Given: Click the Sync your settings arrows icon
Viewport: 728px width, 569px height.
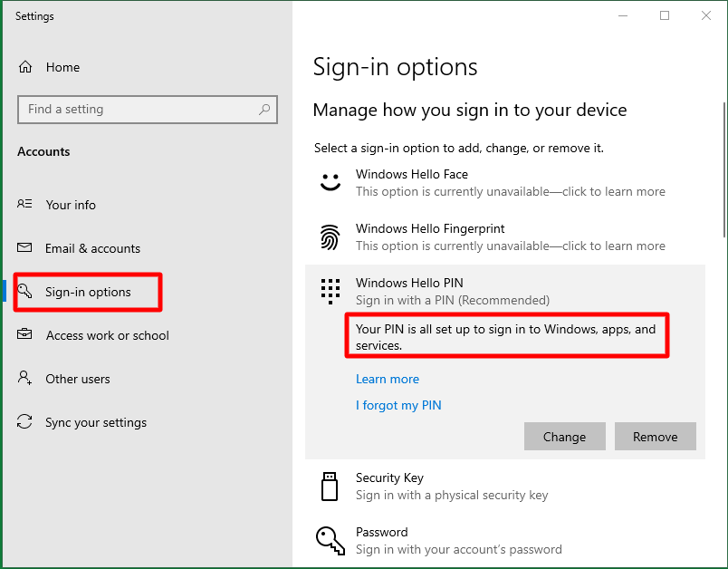Looking at the screenshot, I should tap(24, 421).
